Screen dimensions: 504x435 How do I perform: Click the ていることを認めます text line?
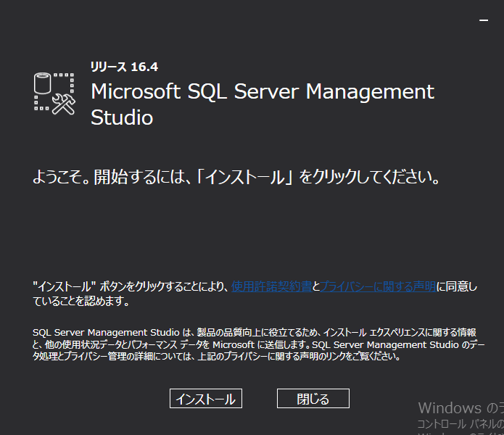(x=81, y=300)
